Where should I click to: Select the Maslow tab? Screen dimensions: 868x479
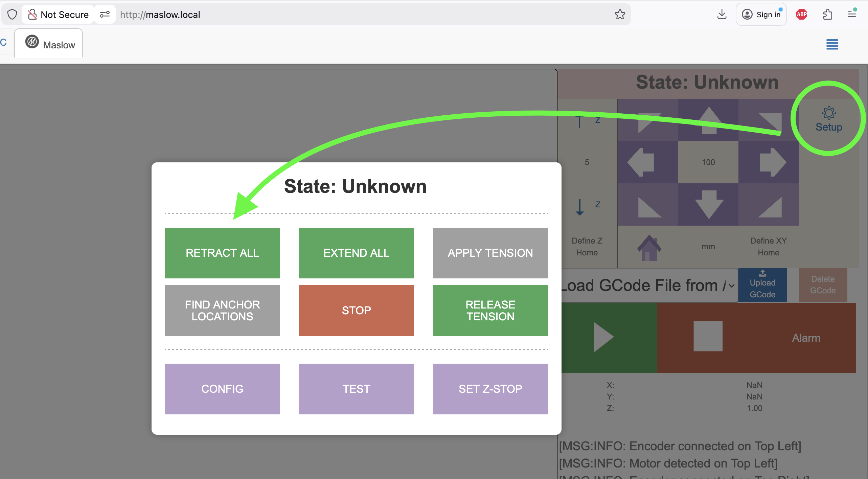tap(50, 44)
